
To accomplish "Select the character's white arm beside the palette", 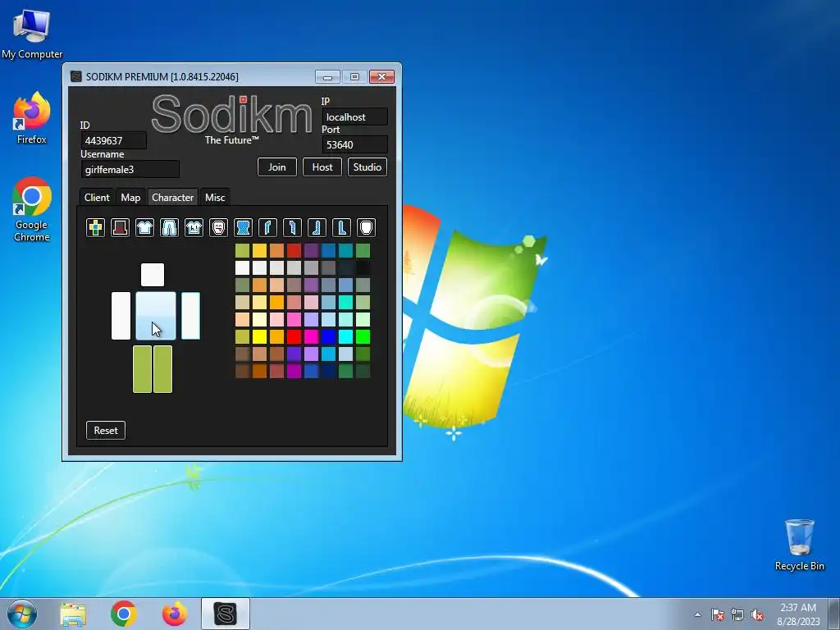I will (x=190, y=316).
